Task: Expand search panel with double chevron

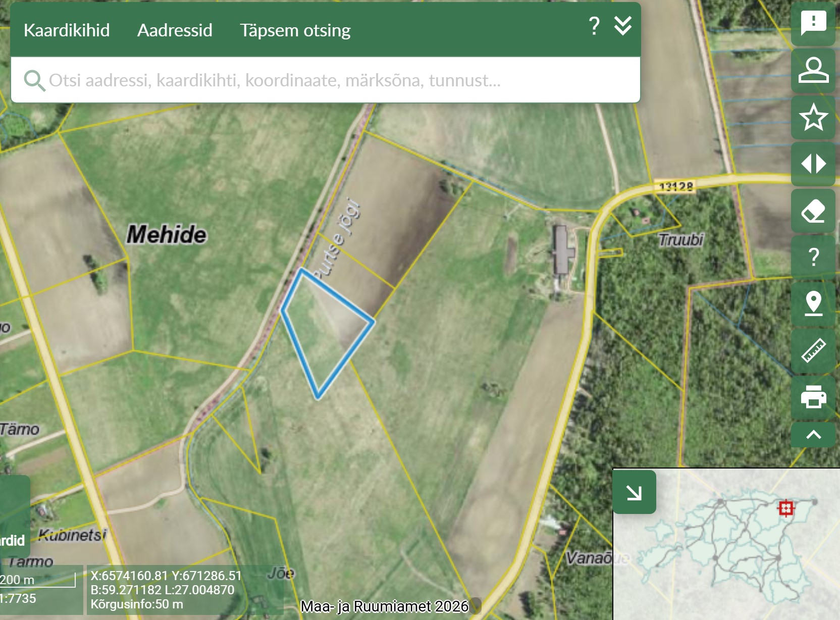Action: (623, 26)
